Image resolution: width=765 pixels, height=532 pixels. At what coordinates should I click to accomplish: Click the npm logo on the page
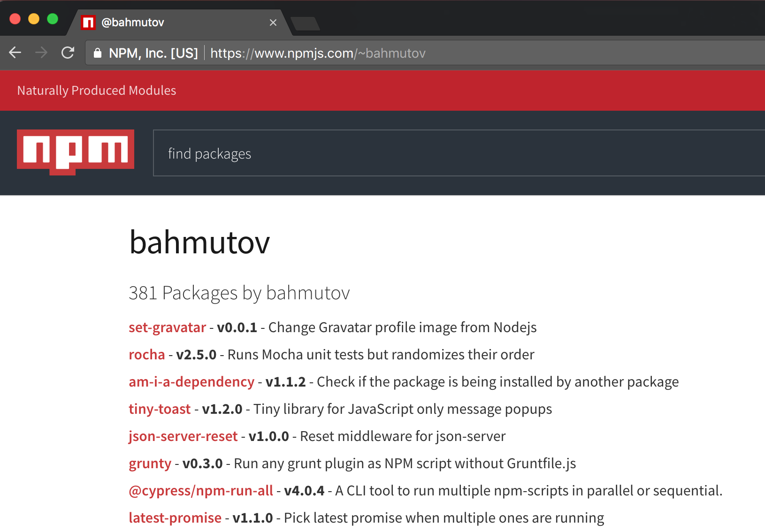[x=76, y=152]
